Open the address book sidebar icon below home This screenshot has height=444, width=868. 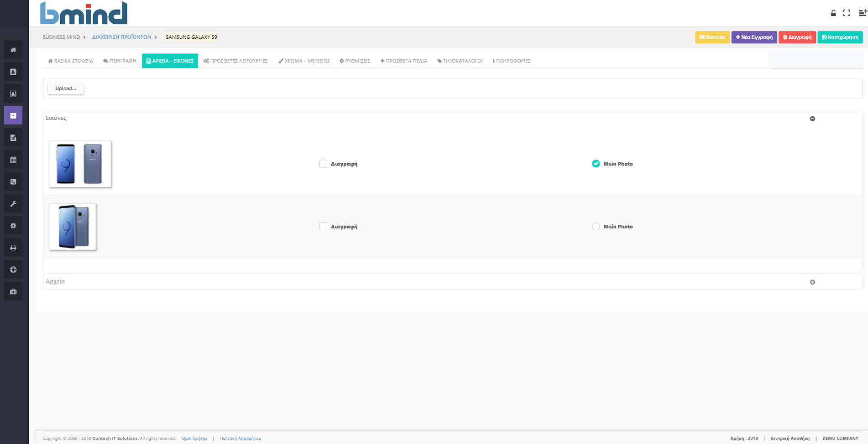coord(13,72)
